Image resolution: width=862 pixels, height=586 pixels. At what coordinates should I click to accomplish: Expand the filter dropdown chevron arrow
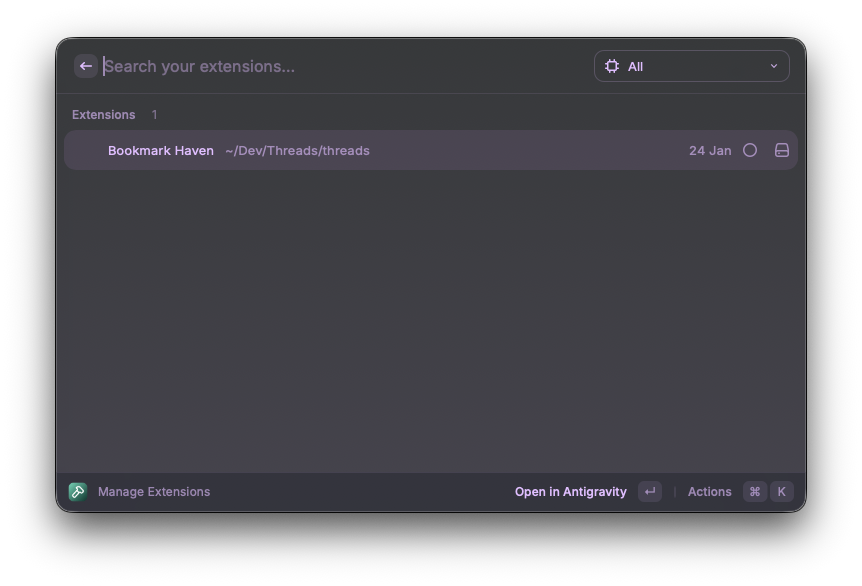773,66
